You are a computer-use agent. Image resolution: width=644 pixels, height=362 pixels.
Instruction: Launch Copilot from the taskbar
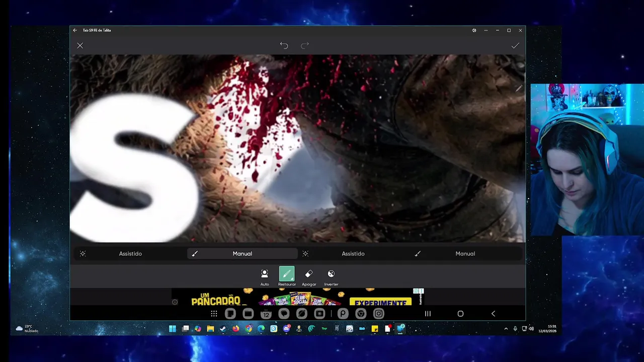point(198,329)
